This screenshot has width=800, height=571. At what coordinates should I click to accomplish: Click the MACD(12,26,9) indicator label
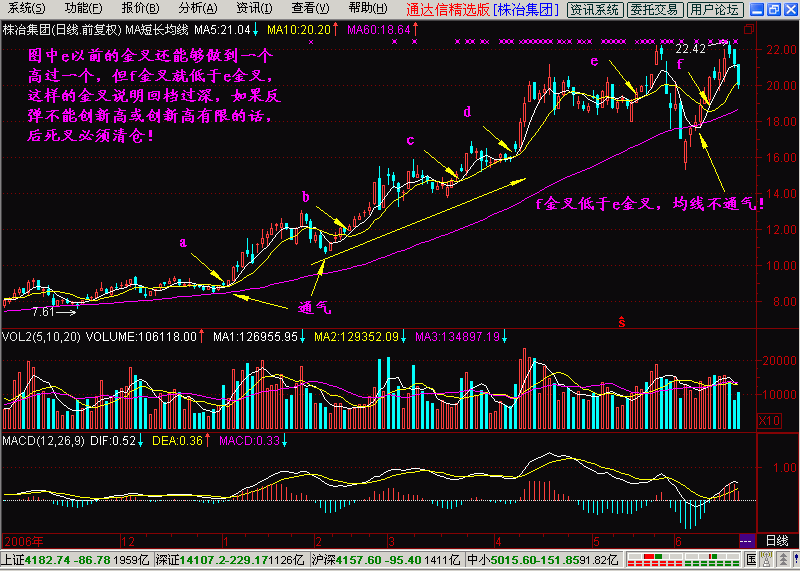pyautogui.click(x=40, y=441)
